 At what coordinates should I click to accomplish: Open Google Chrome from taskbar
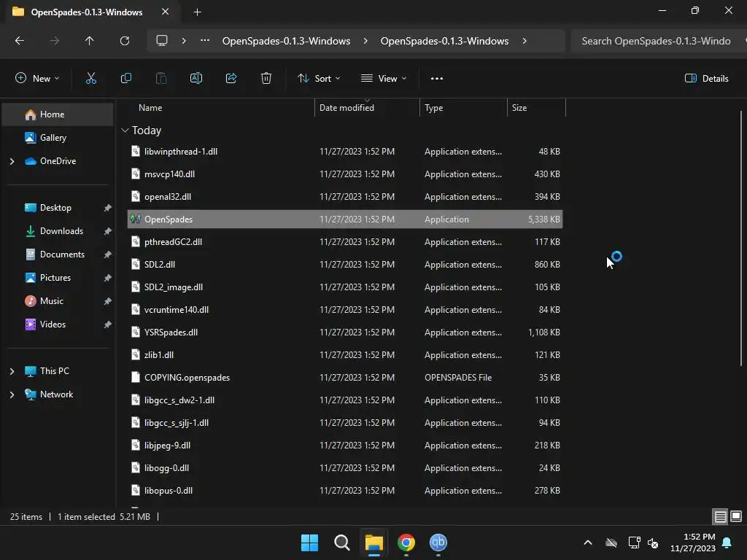coord(406,542)
